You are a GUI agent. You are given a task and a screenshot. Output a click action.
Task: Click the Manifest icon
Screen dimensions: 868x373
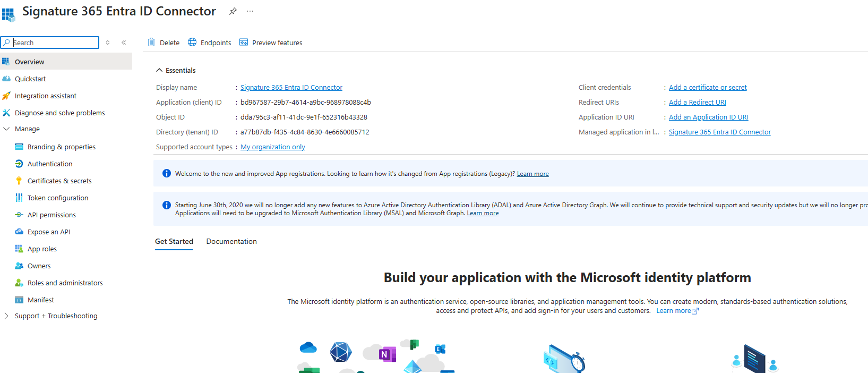pos(19,300)
